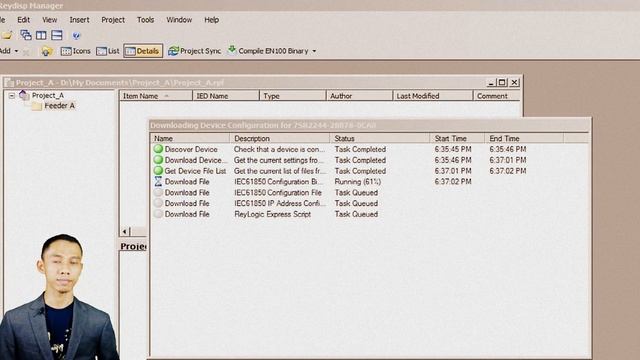Viewport: 640px width, 360px height.
Task: Minimize the Project_A child window
Action: (491, 82)
